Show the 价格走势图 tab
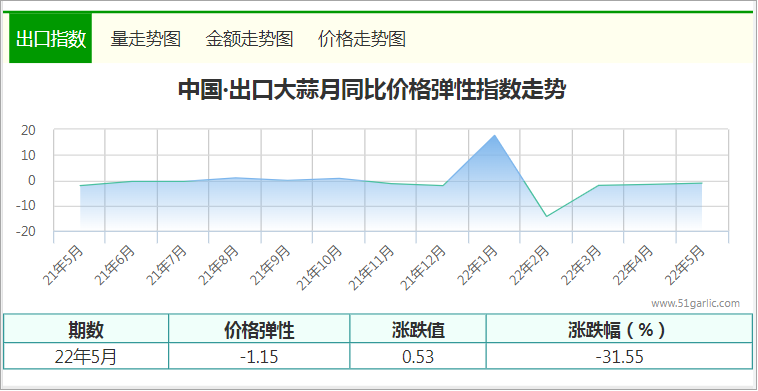Screen dimensions: 758x391 (362, 39)
